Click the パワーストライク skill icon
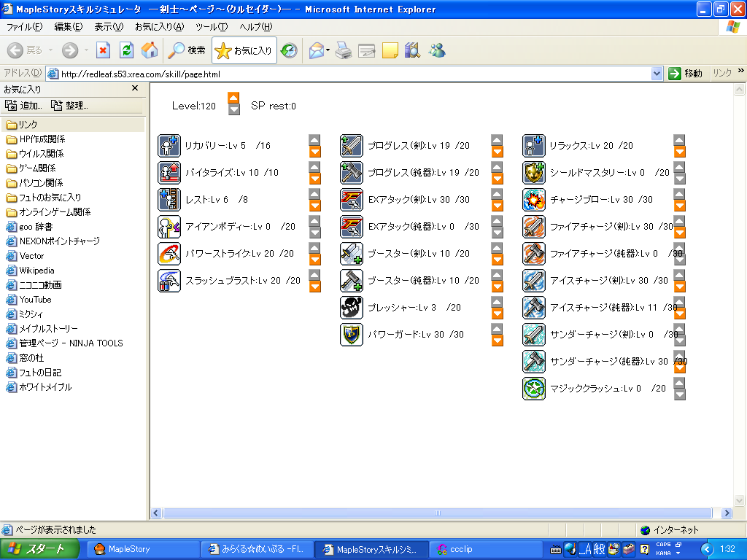The image size is (747, 560). 169,254
